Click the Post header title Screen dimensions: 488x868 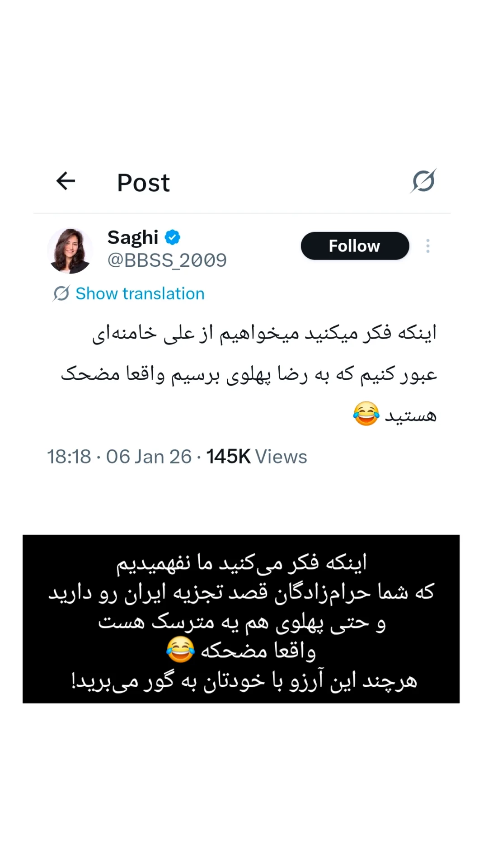click(x=143, y=183)
